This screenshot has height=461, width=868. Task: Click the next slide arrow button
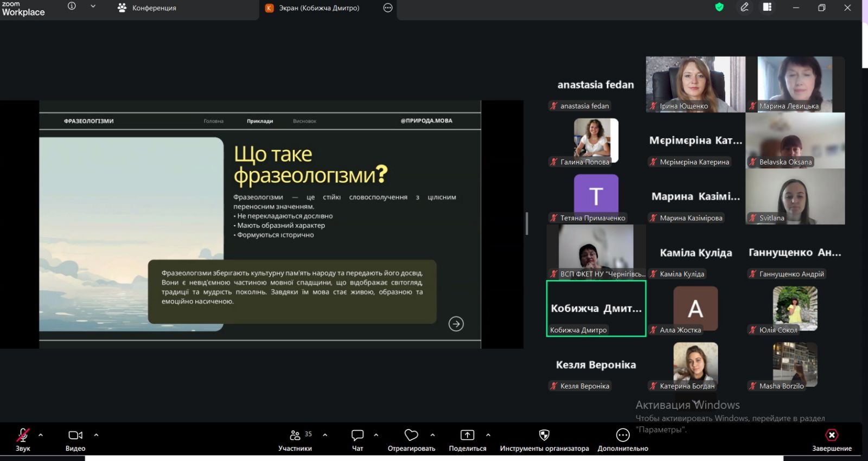(x=456, y=324)
